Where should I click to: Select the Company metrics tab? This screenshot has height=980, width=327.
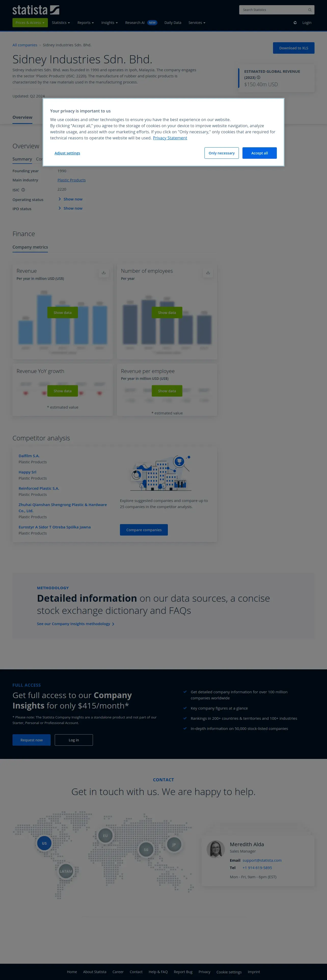click(x=30, y=247)
